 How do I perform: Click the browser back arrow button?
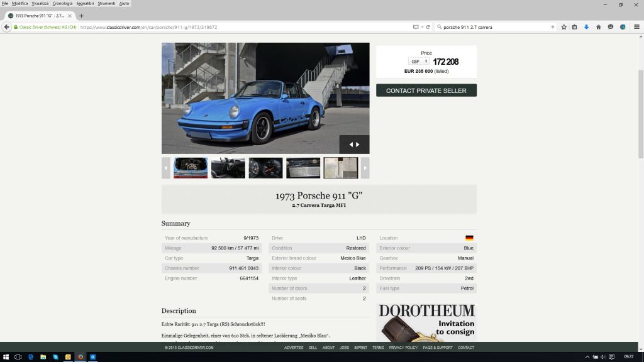pyautogui.click(x=6, y=27)
